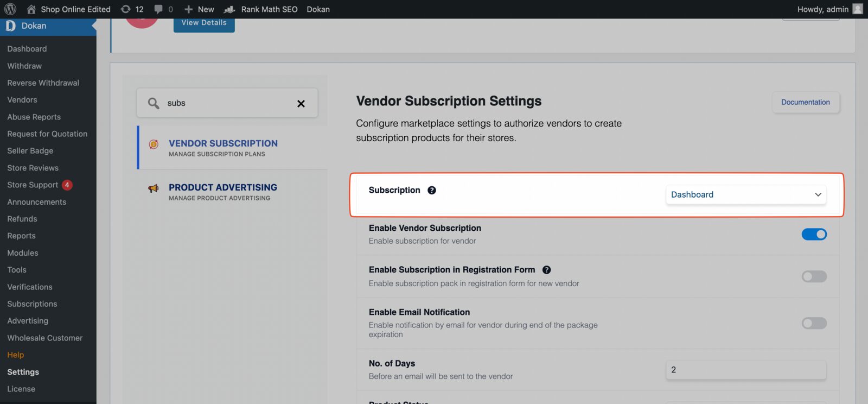The width and height of the screenshot is (868, 404).
Task: Open the Documentation button
Action: click(x=806, y=102)
